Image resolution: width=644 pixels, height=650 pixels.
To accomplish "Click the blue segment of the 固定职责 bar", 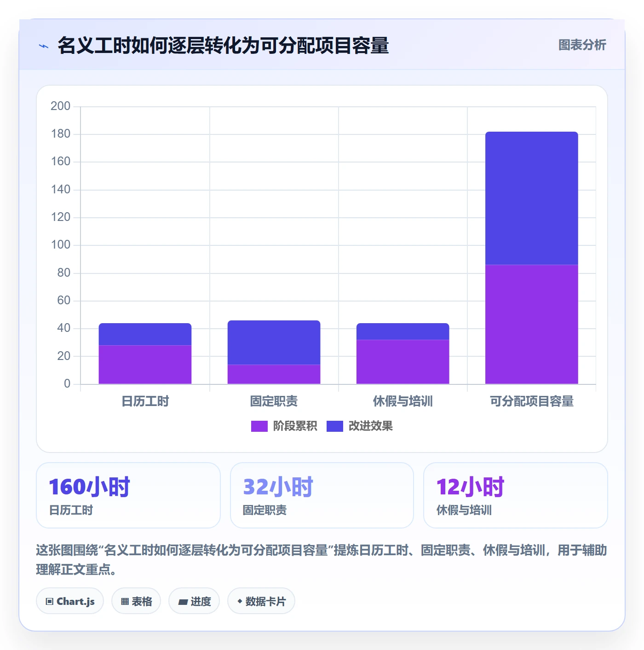I will coord(274,342).
